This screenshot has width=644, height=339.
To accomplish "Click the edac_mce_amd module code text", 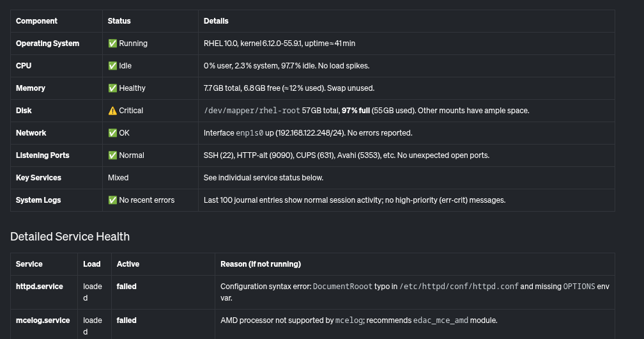I will click(x=440, y=320).
